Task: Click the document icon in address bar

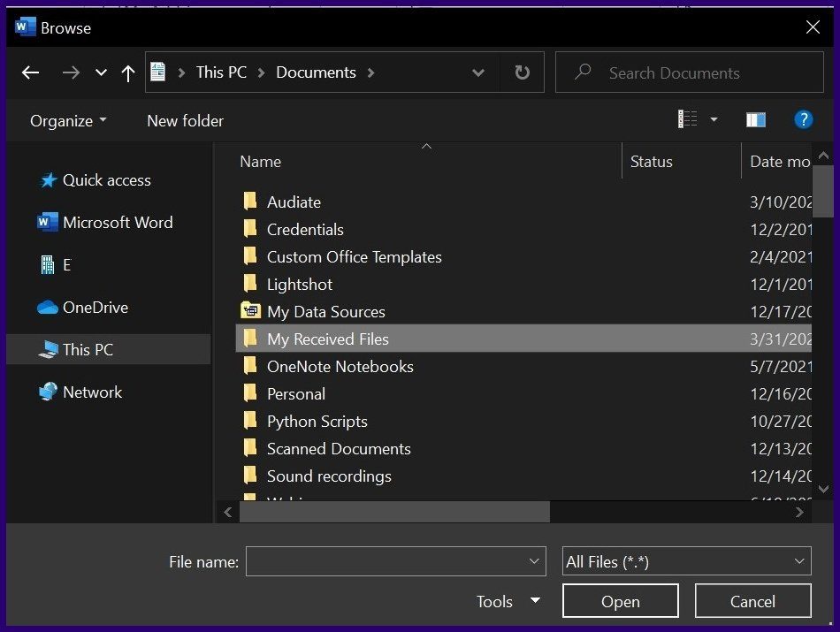Action: click(158, 72)
